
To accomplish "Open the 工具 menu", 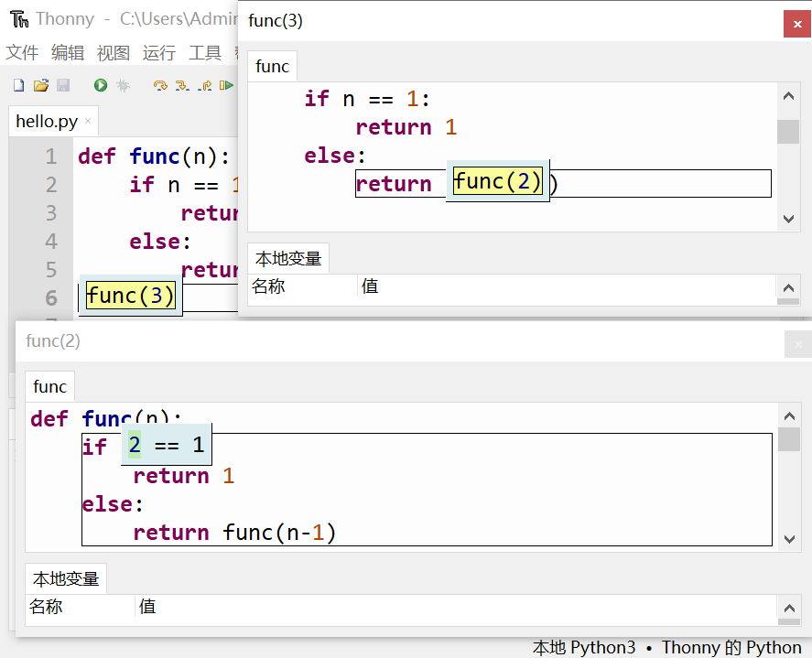I will 204,53.
